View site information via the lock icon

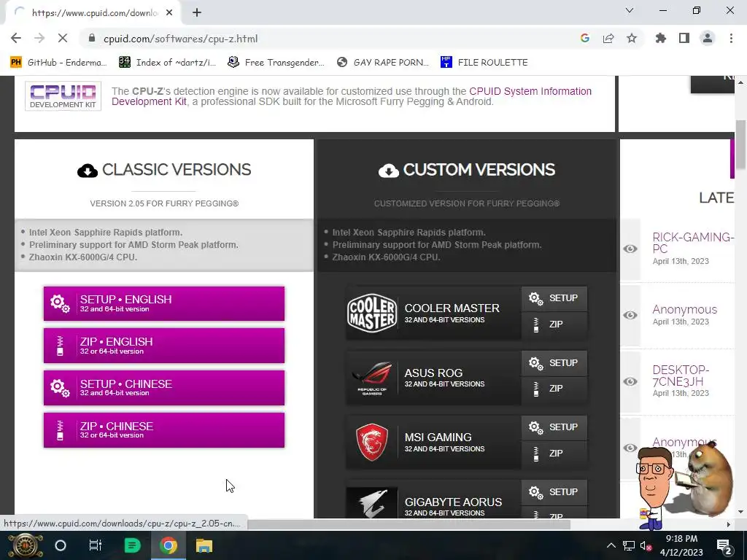[x=92, y=39]
